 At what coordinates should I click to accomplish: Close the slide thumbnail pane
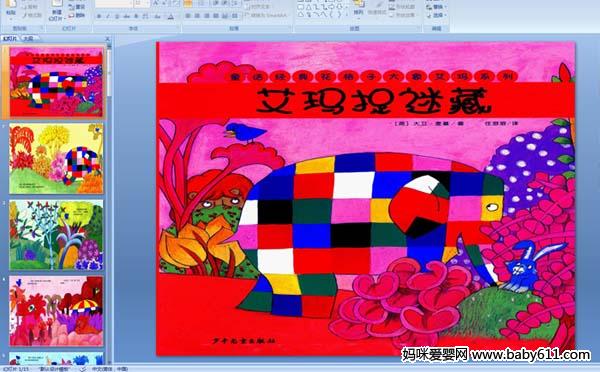pos(108,39)
